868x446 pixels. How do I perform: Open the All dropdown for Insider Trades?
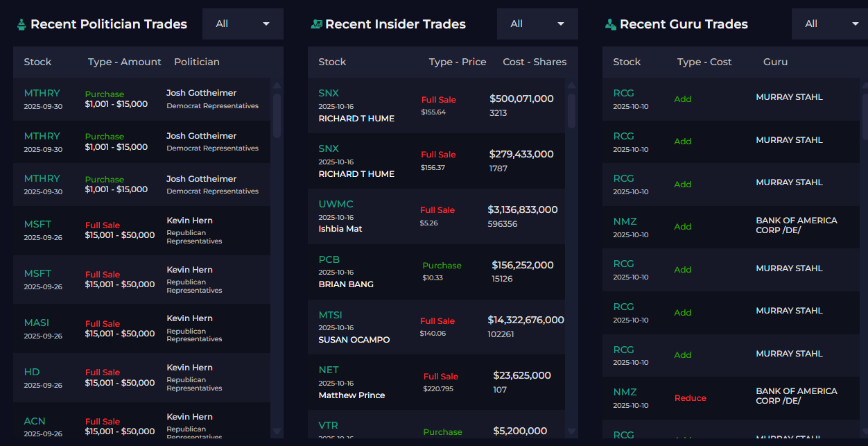point(537,24)
